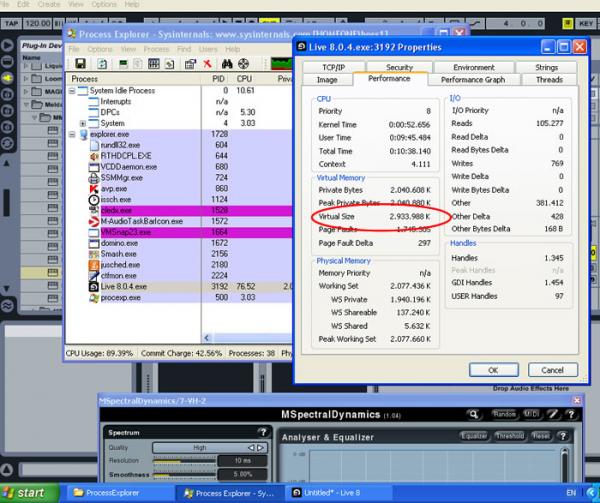The width and height of the screenshot is (600, 503).
Task: Open the Spectrum section help question mark
Action: (x=263, y=433)
